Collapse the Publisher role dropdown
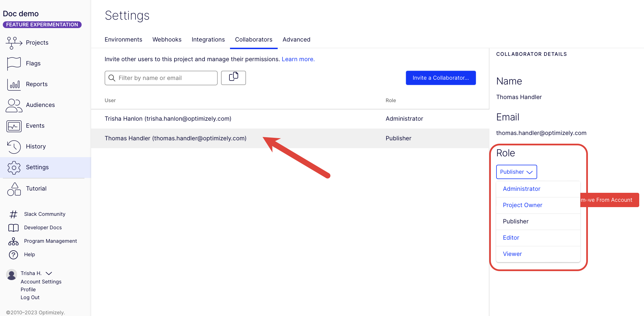This screenshot has width=644, height=316. pos(516,172)
